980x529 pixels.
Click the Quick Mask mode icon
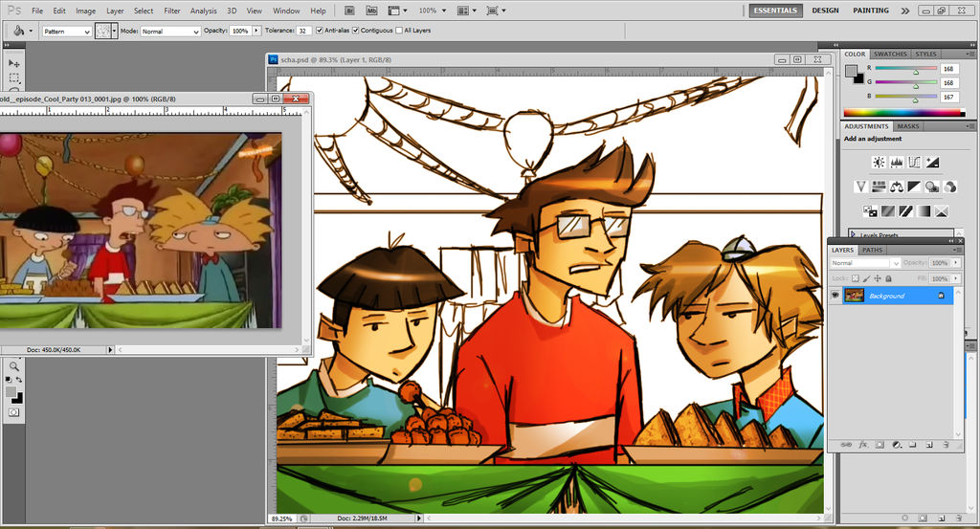13,412
